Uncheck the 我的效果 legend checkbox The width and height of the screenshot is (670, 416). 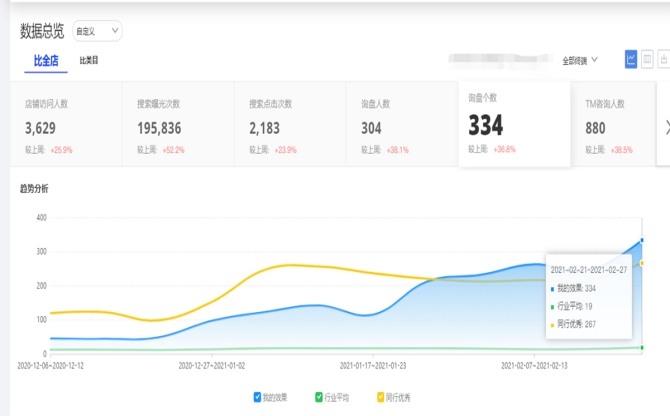(258, 397)
